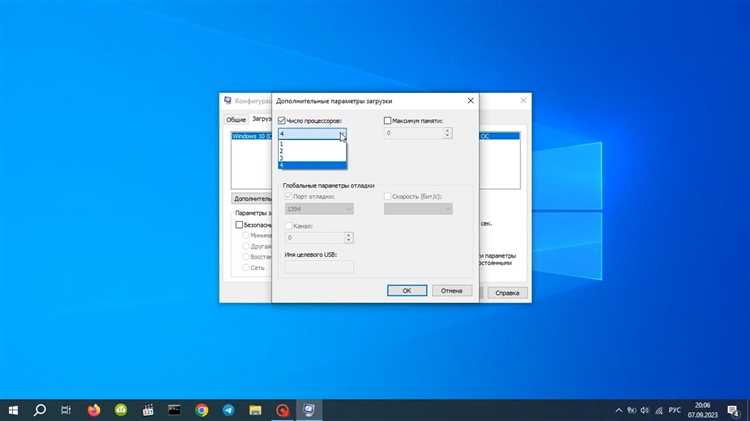Screen dimensions: 750x421
Task: Open Google Chrome from taskbar
Action: coord(202,410)
